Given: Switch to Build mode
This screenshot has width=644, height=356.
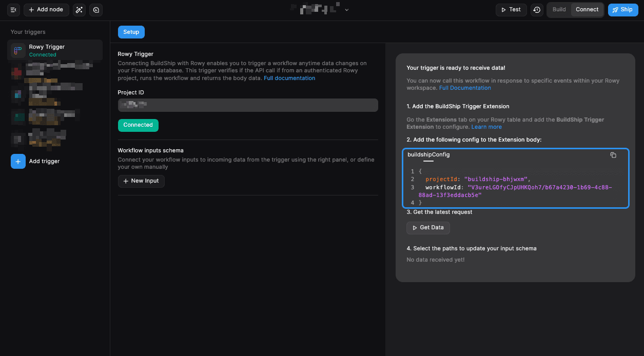Looking at the screenshot, I should pos(559,10).
